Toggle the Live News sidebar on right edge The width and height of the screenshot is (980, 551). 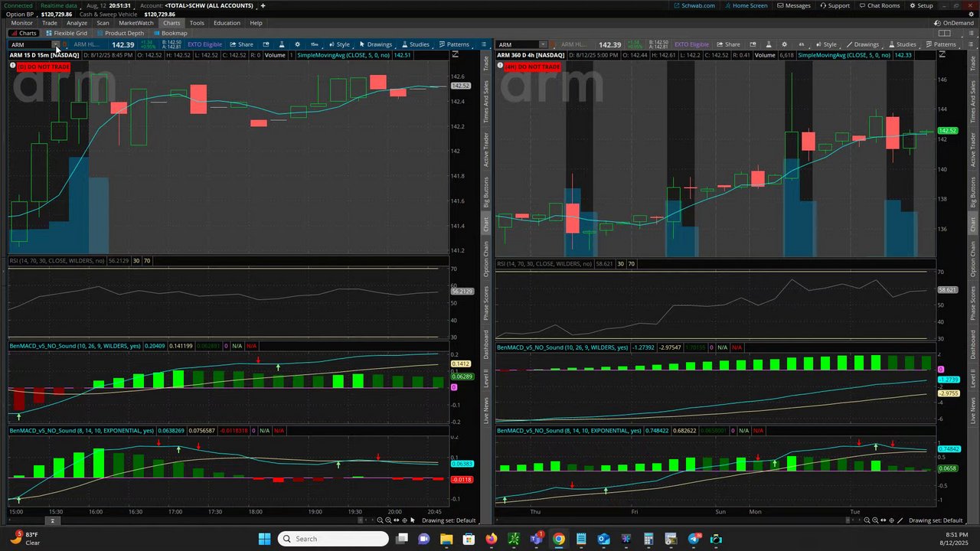coord(973,410)
